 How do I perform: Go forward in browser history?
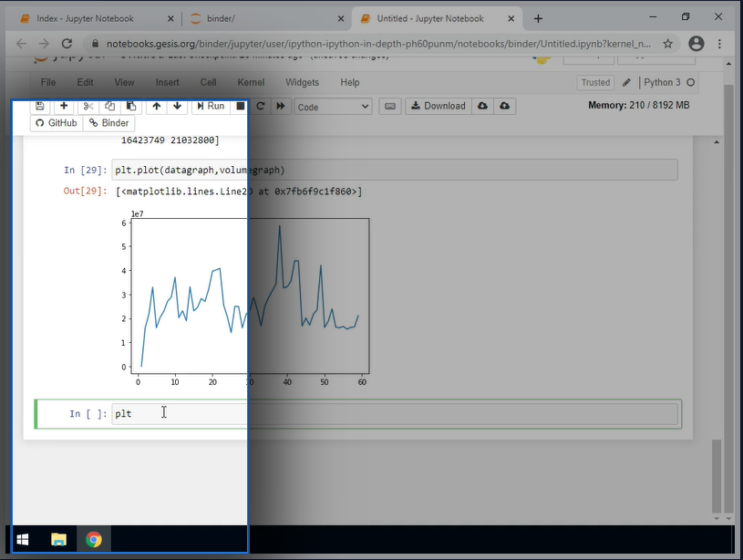[44, 44]
